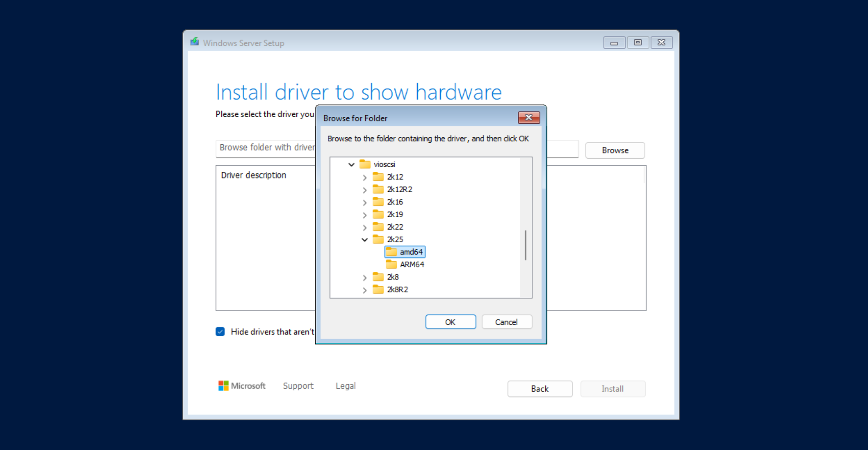Select the 'vioscsi' folder label

click(x=384, y=164)
